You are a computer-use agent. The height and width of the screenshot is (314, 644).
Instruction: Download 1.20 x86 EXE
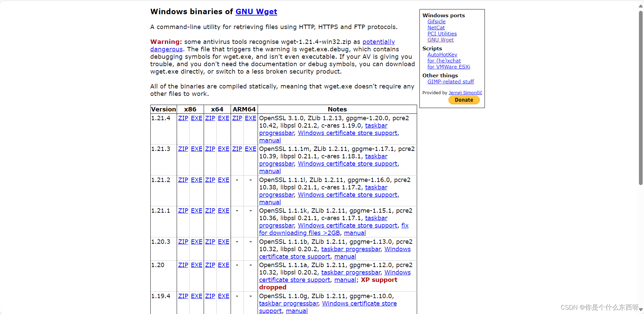(x=197, y=265)
